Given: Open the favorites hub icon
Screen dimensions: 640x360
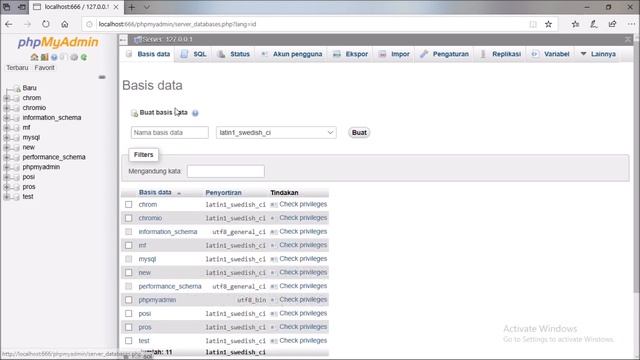Looking at the screenshot, I should [575, 24].
